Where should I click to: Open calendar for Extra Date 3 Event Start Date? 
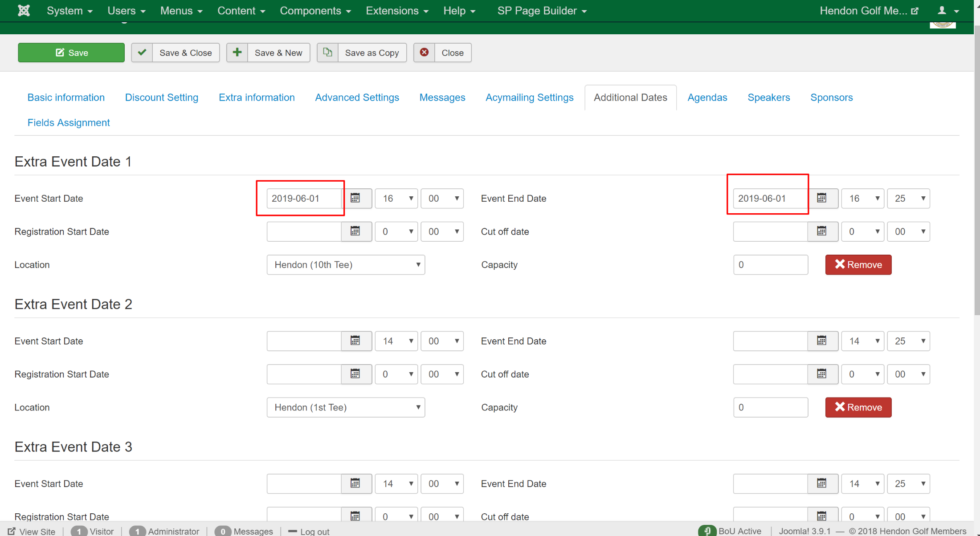tap(355, 483)
